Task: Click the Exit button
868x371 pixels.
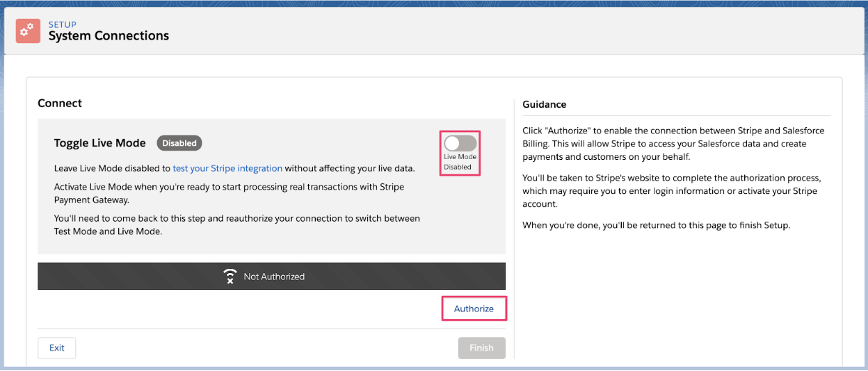Action: tap(57, 348)
